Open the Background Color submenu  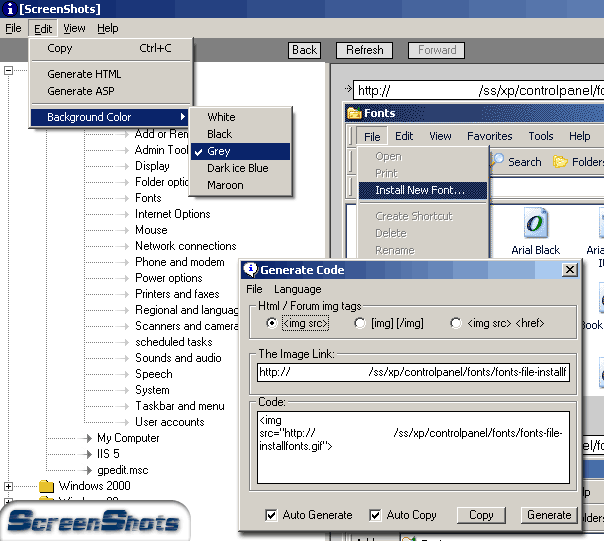[x=110, y=117]
